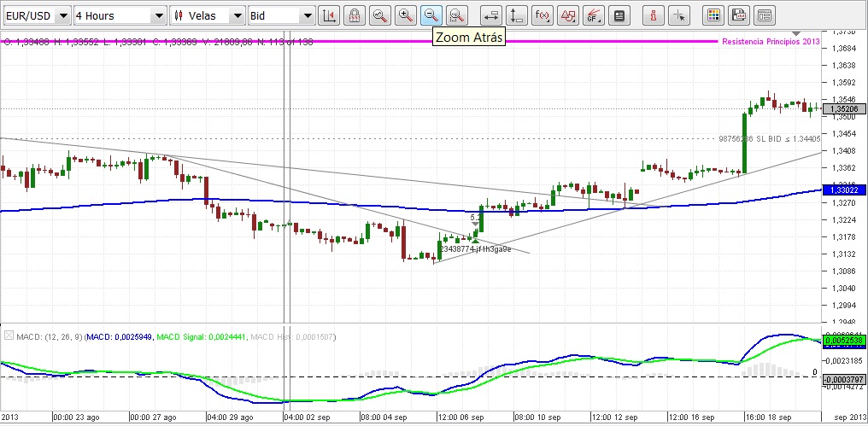Click the blue moving average value 1,33022

coord(845,190)
